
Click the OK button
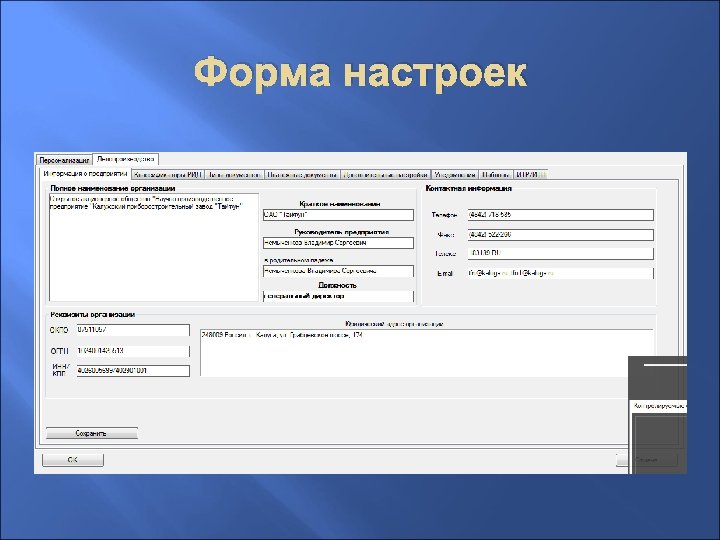coord(73,460)
